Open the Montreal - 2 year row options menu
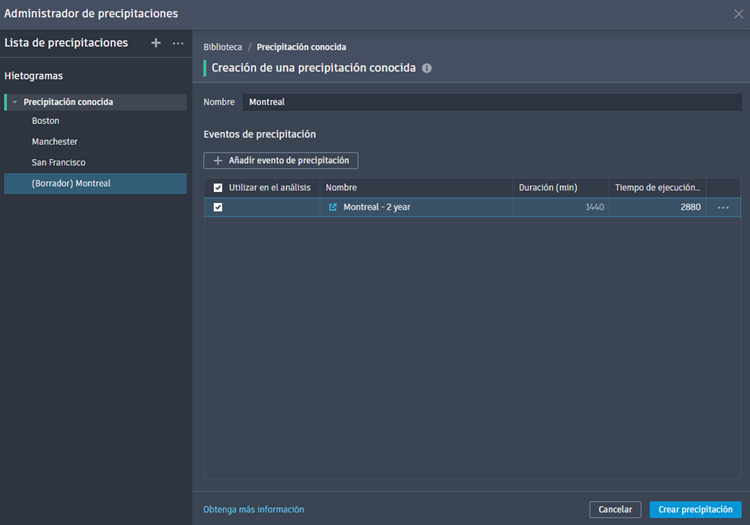Viewport: 750px width, 525px height. click(723, 207)
